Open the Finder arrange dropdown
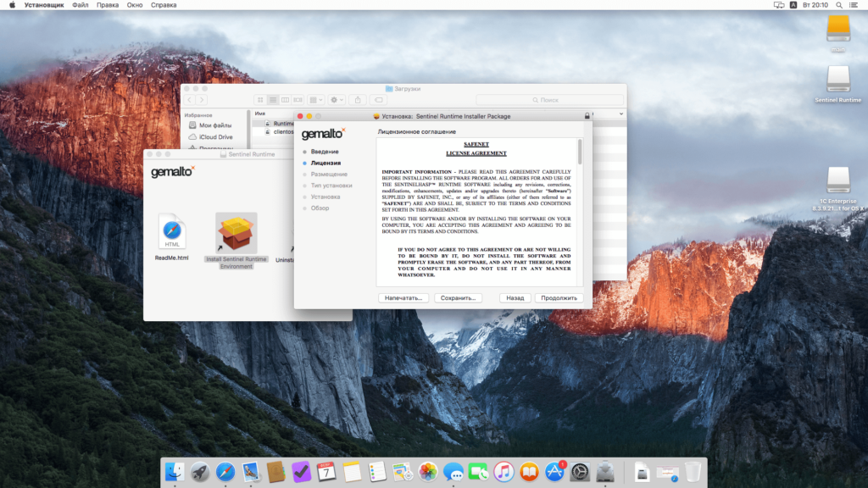 coord(316,100)
